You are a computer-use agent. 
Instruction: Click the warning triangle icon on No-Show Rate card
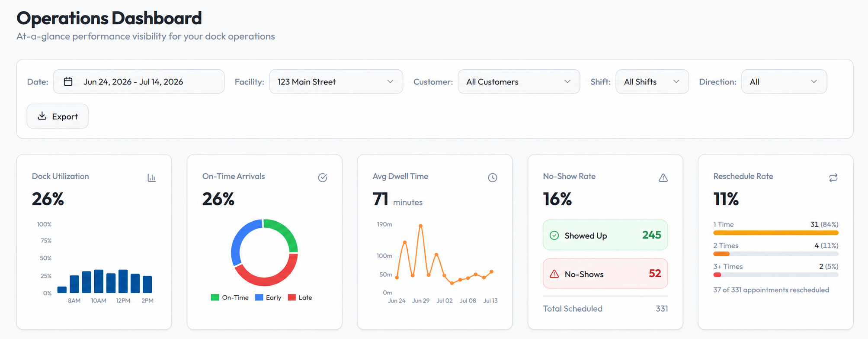[663, 178]
